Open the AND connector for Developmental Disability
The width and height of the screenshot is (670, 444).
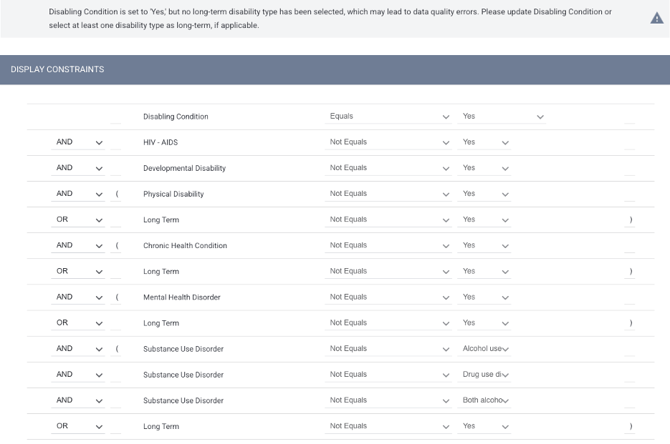(x=79, y=168)
